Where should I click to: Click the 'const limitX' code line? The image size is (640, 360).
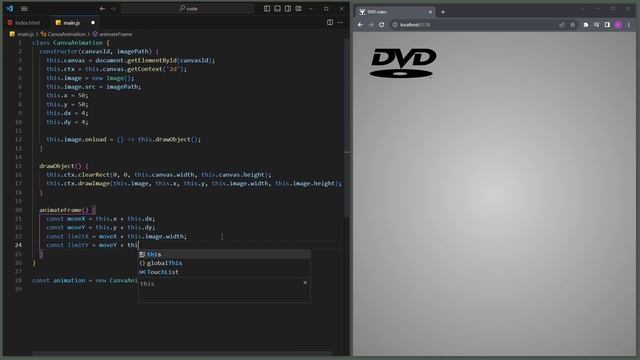pos(116,236)
